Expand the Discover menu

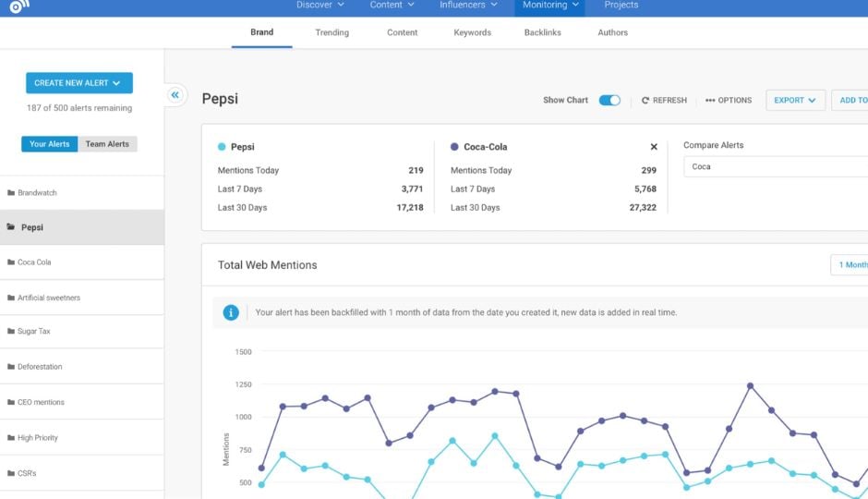tap(320, 5)
